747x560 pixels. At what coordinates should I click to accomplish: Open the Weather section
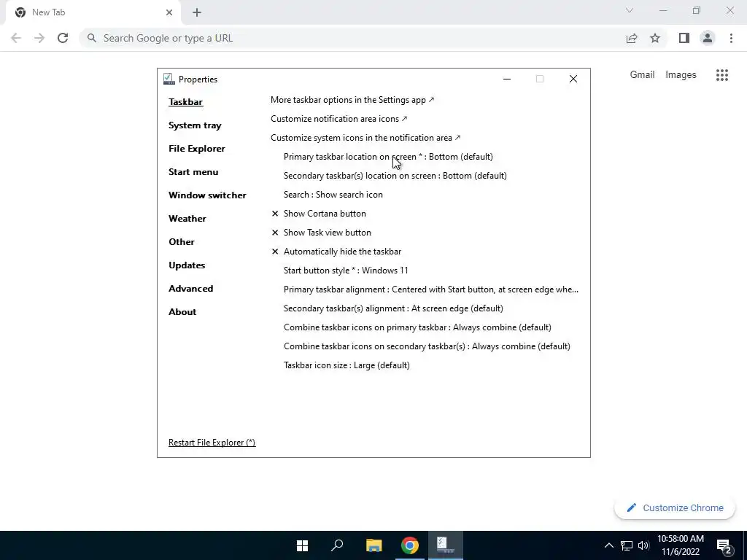point(187,219)
